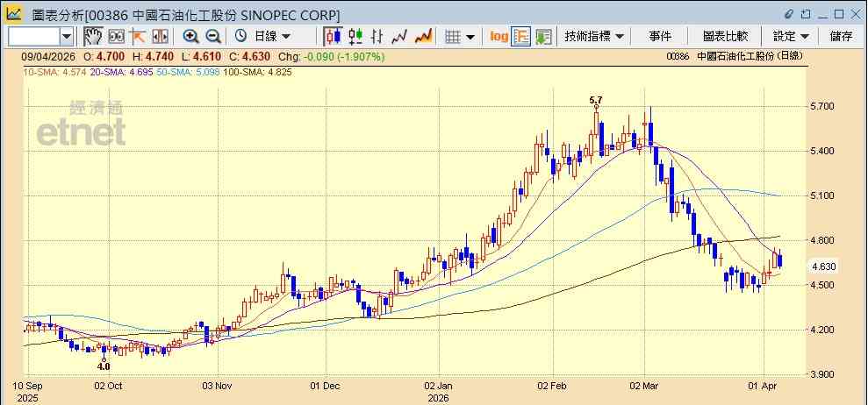Viewport: 868px width, 405px height.
Task: Click the date 09/04/2026 in info bar
Action: [x=49, y=56]
